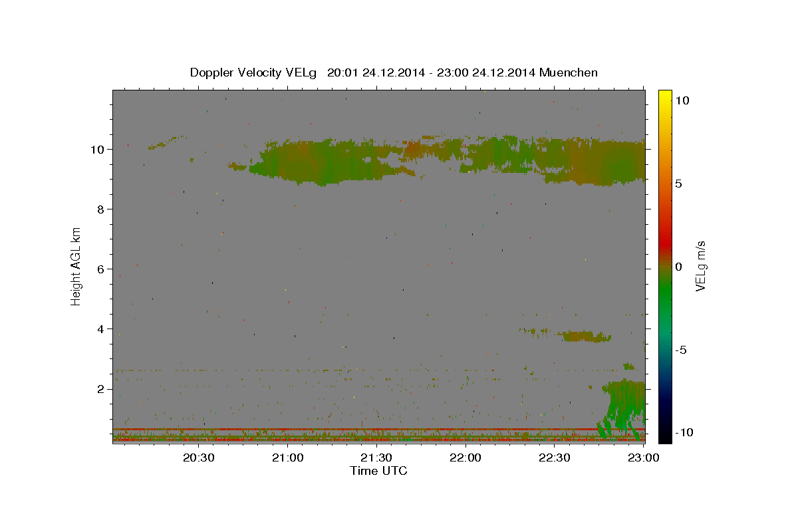Select the '22:30' time axis label
This screenshot has width=798, height=532.
(555, 458)
